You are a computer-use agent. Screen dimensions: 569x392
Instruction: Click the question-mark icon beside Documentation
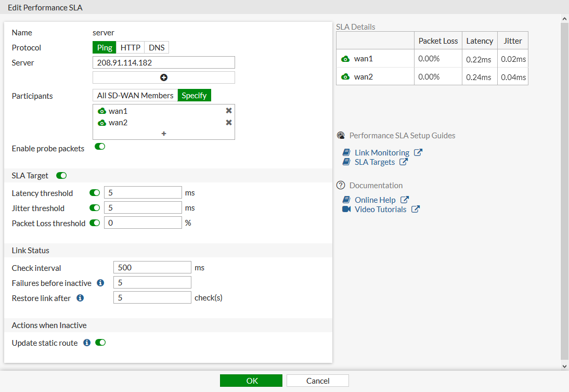[x=341, y=185]
